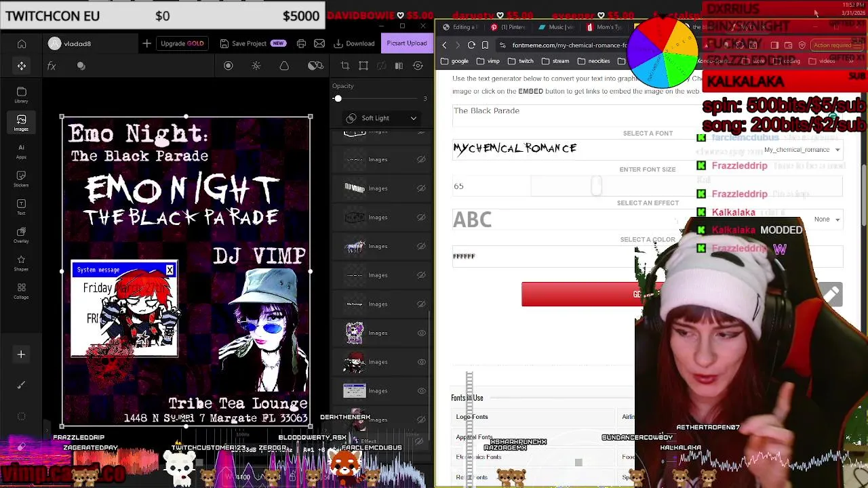Viewport: 868px width, 488px height.
Task: Click the Upgrade GOLD button
Action: pos(182,43)
